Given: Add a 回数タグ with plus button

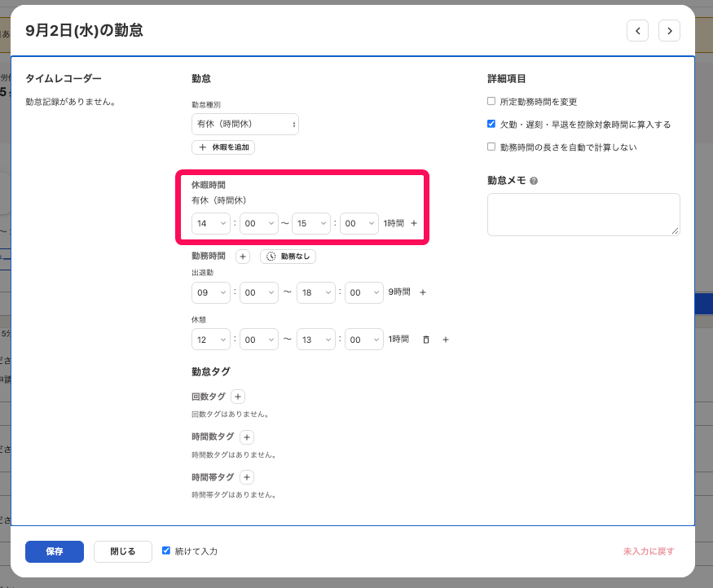Looking at the screenshot, I should pyautogui.click(x=238, y=397).
